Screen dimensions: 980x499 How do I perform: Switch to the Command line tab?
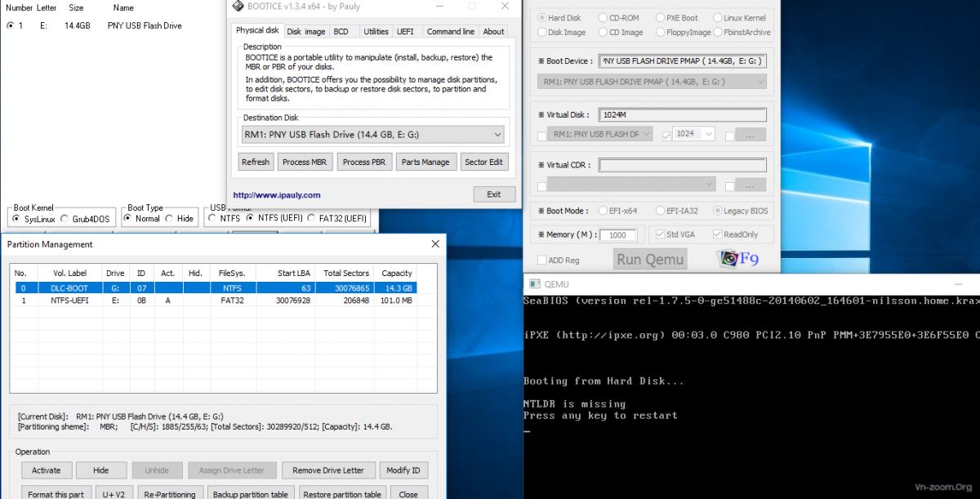click(x=450, y=32)
